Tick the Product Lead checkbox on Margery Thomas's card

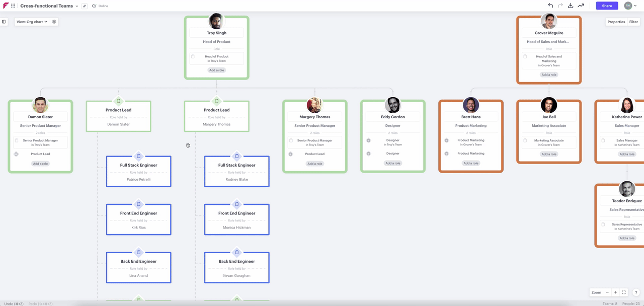[x=290, y=154]
